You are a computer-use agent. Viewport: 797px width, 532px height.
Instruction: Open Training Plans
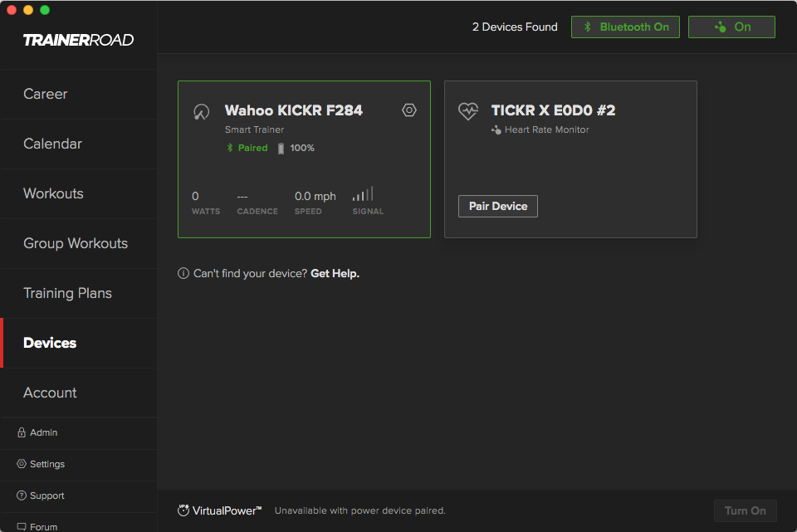tap(79, 293)
